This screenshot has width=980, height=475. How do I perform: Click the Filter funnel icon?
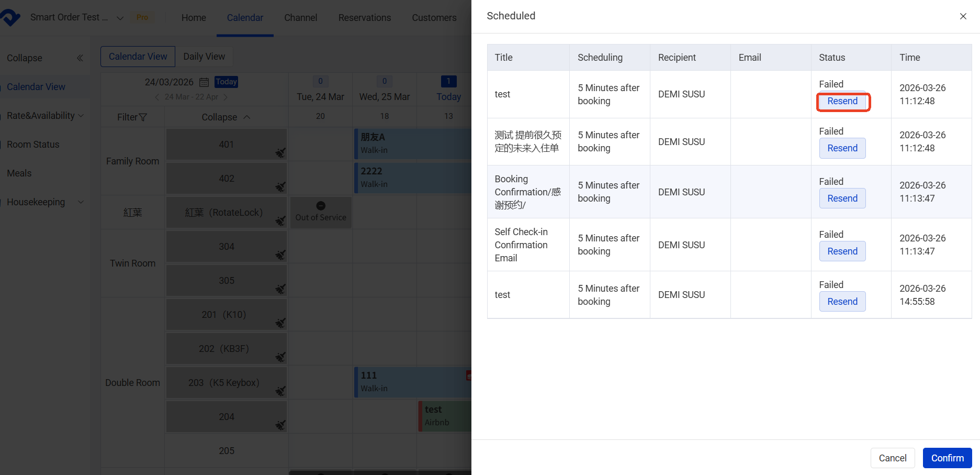(143, 117)
